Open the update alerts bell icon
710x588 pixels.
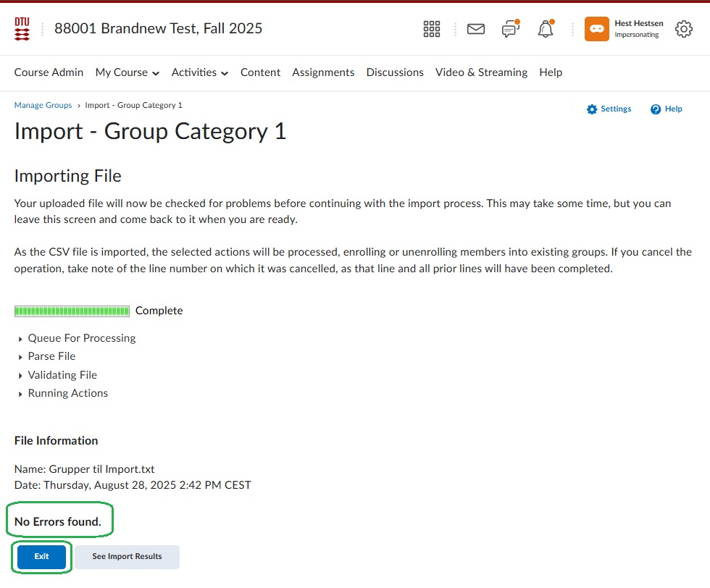point(546,28)
